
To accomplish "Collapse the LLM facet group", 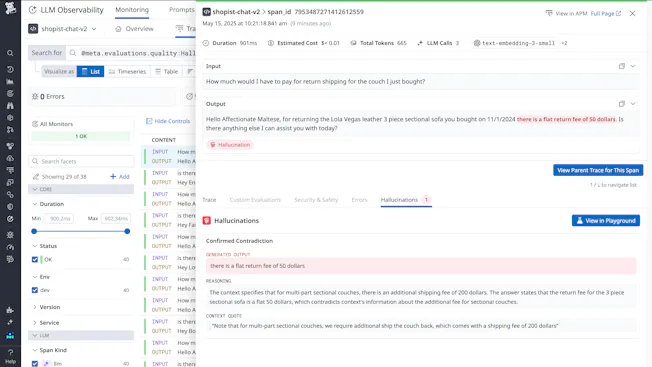I will (35, 335).
